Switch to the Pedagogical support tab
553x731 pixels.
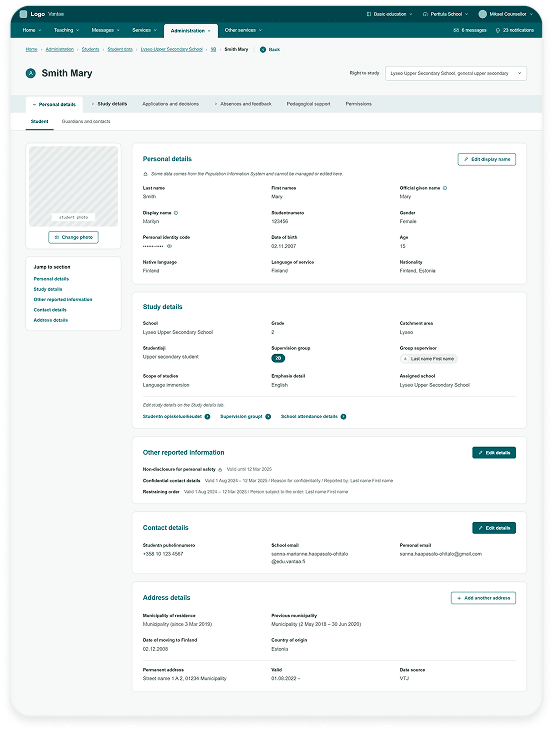pos(308,104)
